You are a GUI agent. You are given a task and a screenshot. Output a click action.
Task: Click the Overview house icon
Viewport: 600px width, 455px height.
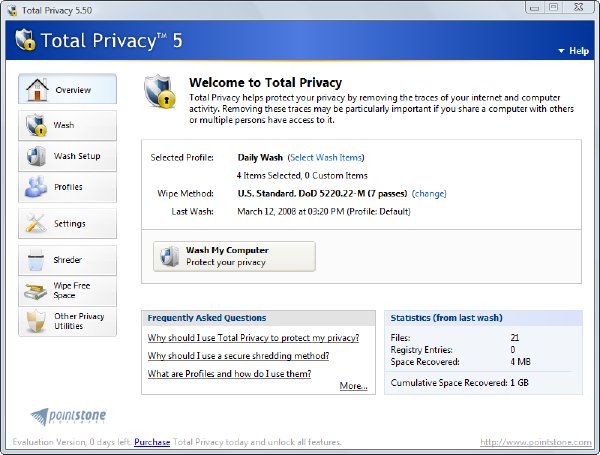(x=37, y=89)
